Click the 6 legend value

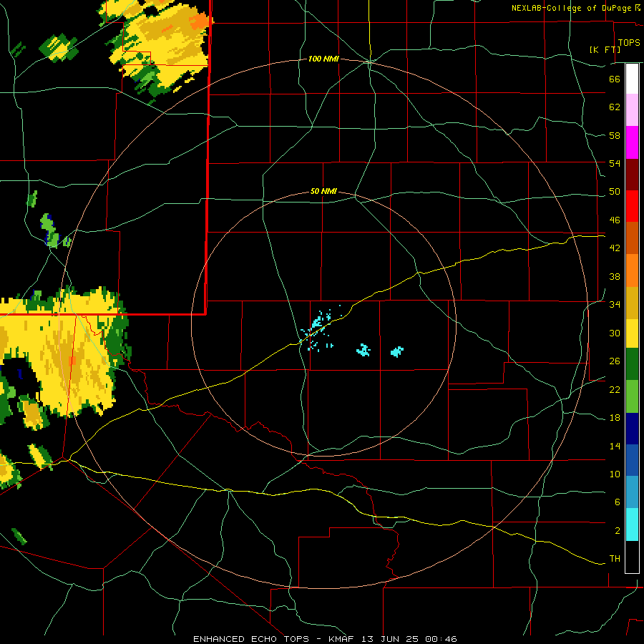pos(617,502)
